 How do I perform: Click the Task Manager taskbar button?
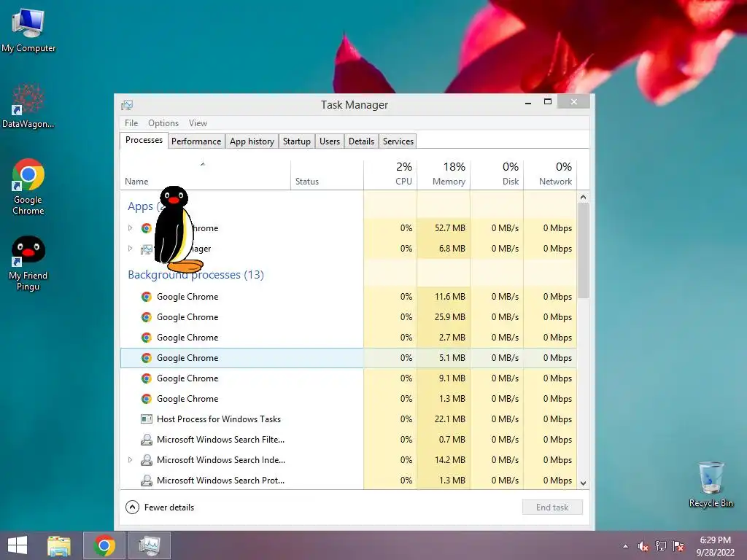point(150,545)
